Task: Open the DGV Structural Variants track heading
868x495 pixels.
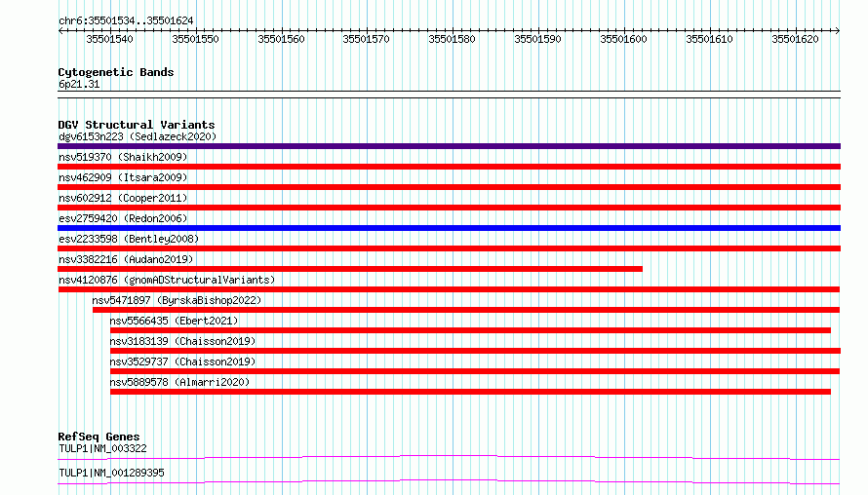Action: (x=137, y=125)
